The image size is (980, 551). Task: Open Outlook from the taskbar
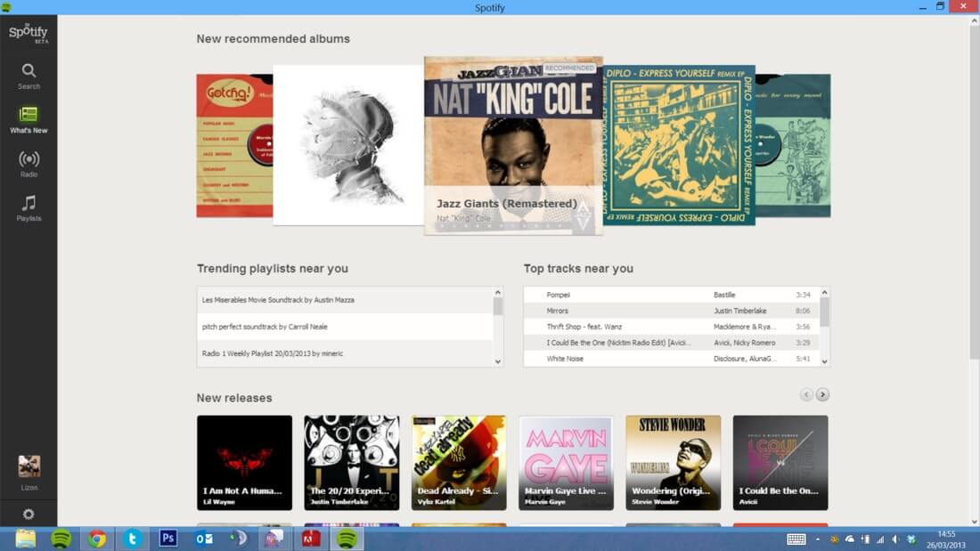(204, 539)
